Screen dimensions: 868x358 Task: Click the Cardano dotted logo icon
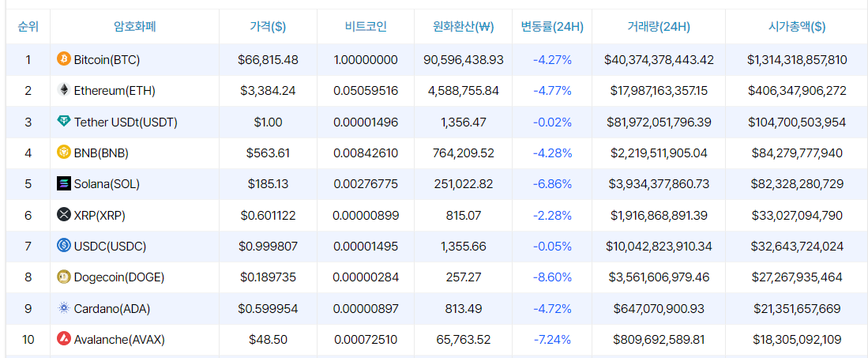coord(64,307)
